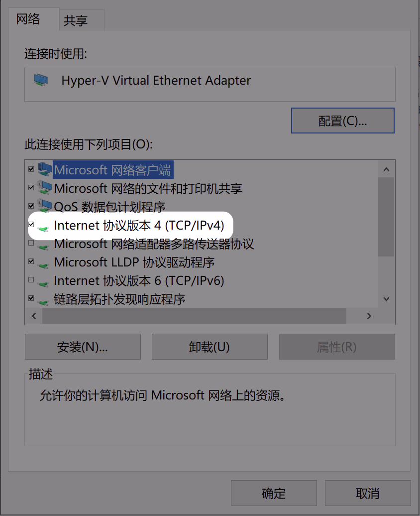Uncheck the Internet 协议版本 4 (TCP/IPv4) checkbox
This screenshot has height=516, width=420.
(x=31, y=225)
